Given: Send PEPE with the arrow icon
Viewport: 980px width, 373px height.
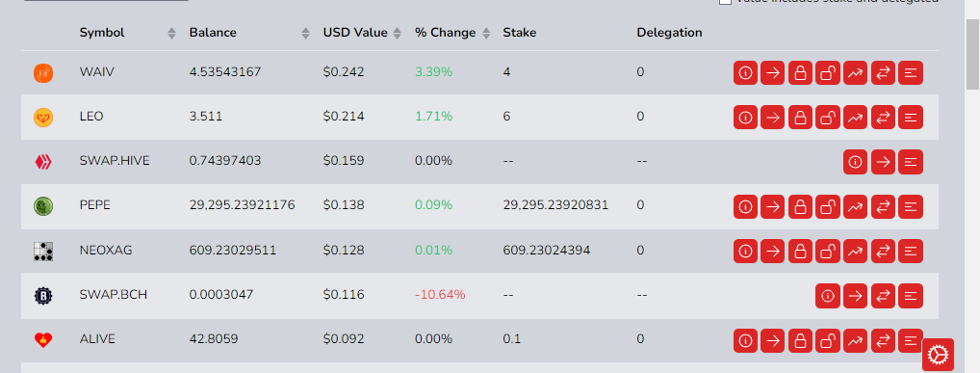Looking at the screenshot, I should [x=772, y=206].
